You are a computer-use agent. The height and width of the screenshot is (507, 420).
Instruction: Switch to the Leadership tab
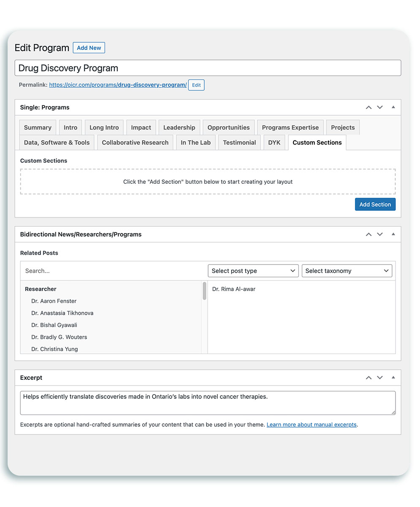pyautogui.click(x=179, y=128)
